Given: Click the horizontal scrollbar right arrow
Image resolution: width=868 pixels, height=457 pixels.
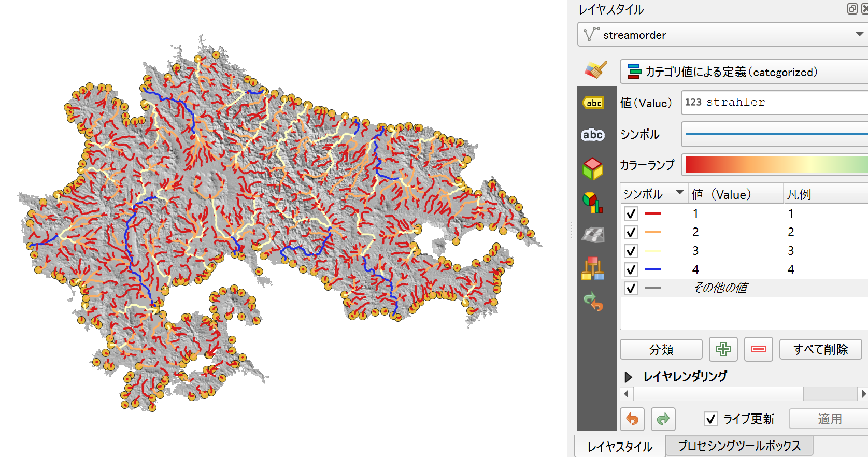Looking at the screenshot, I should click(863, 394).
